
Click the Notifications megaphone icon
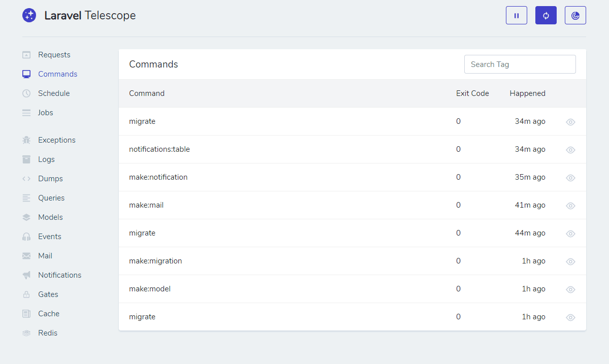click(x=26, y=275)
